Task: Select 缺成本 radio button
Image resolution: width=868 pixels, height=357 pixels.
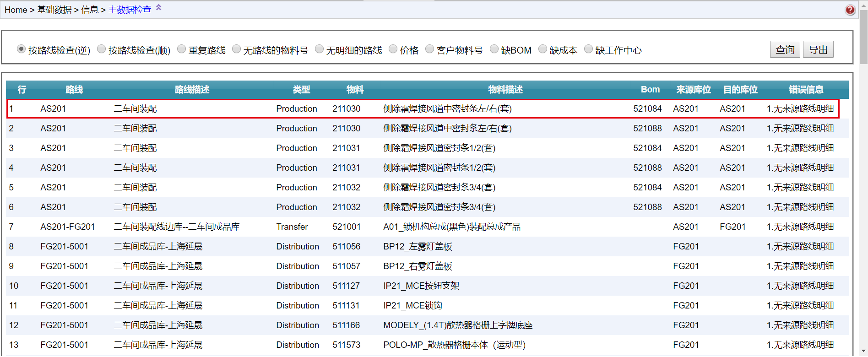Action: point(543,49)
